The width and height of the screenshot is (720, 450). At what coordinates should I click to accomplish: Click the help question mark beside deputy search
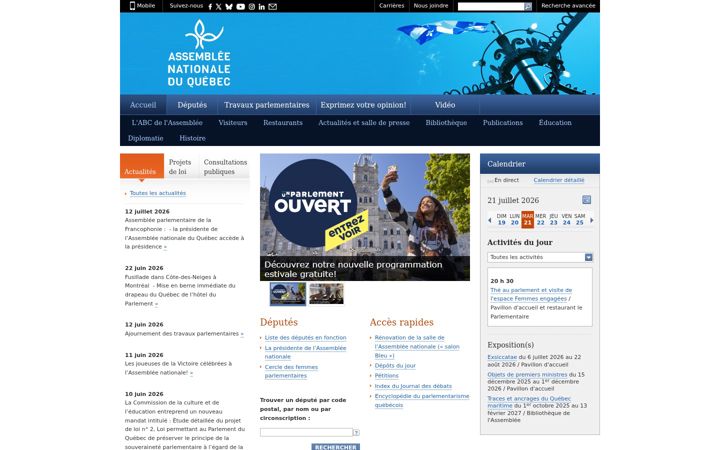pyautogui.click(x=356, y=433)
